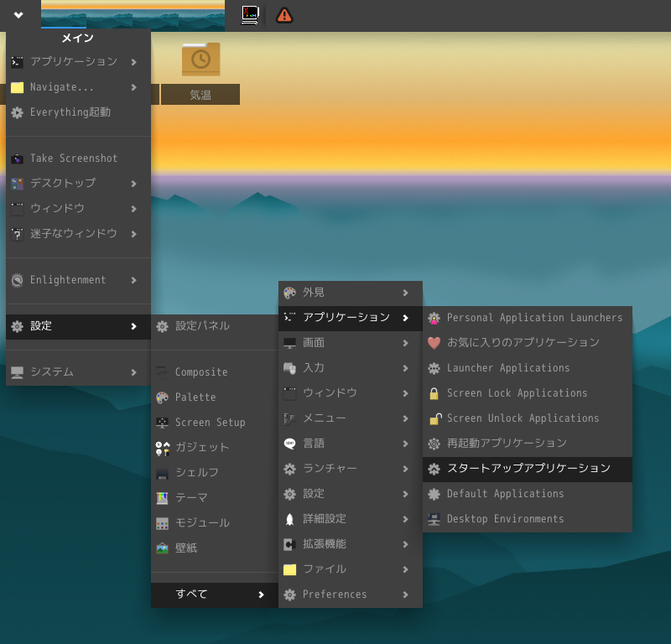The width and height of the screenshot is (671, 644).
Task: Click the extension icon beside 拡張機能
Action: click(289, 544)
